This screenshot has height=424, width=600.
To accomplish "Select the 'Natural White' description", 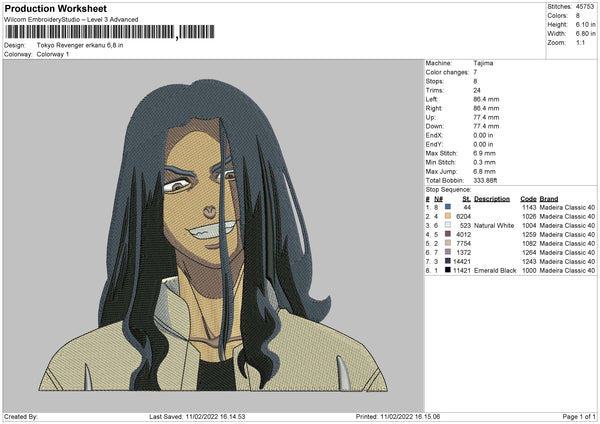I will [x=494, y=225].
